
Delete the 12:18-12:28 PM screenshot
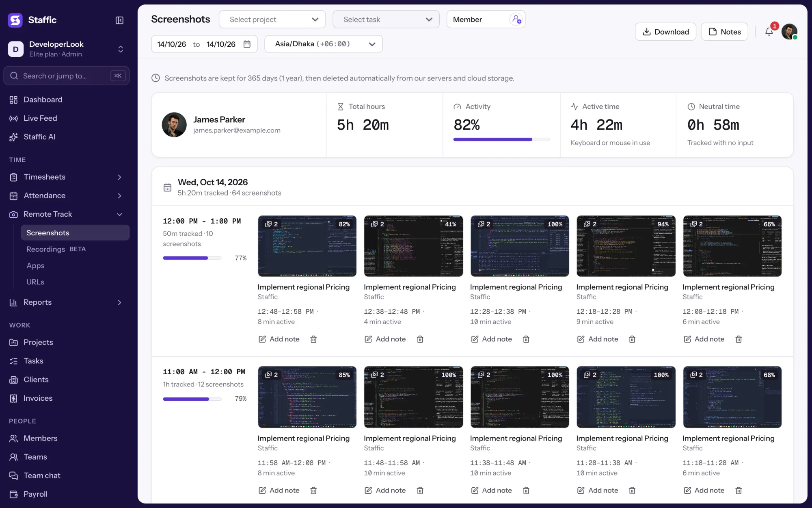[x=632, y=339]
